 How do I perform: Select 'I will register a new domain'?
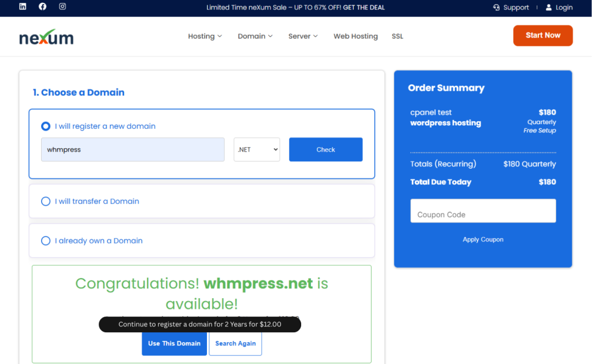point(46,126)
